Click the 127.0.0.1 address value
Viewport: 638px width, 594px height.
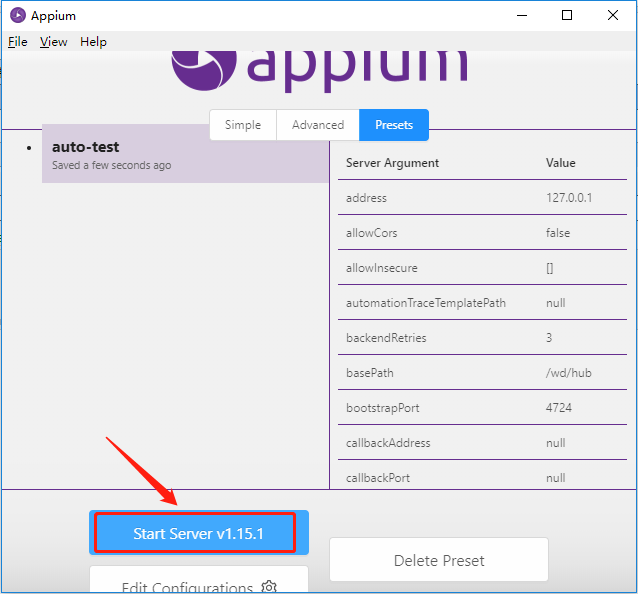[569, 198]
